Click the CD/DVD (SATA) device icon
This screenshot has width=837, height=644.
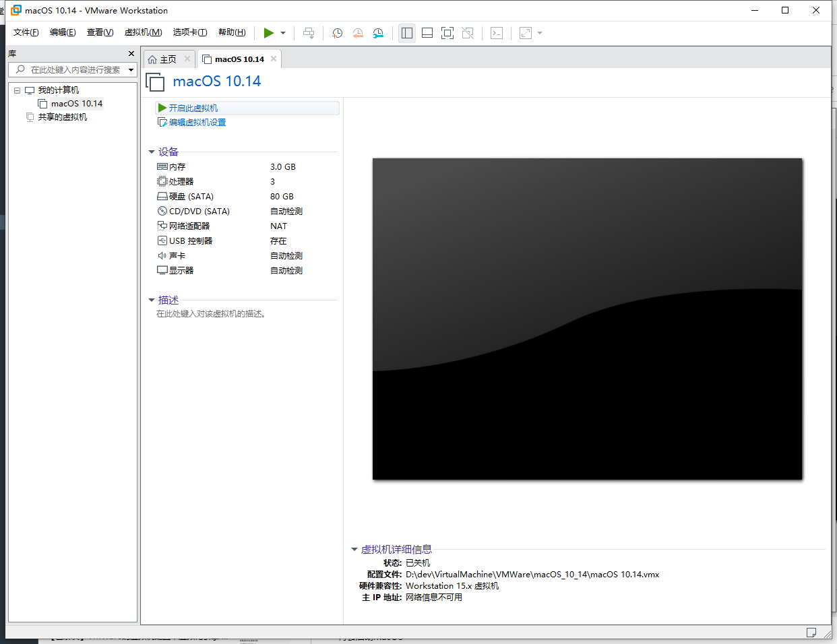pyautogui.click(x=162, y=212)
